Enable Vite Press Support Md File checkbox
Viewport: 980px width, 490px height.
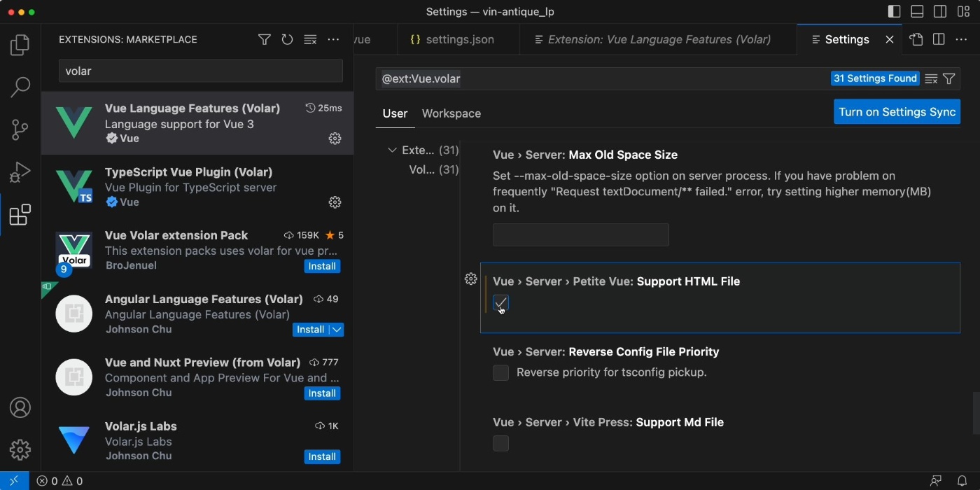tap(500, 443)
